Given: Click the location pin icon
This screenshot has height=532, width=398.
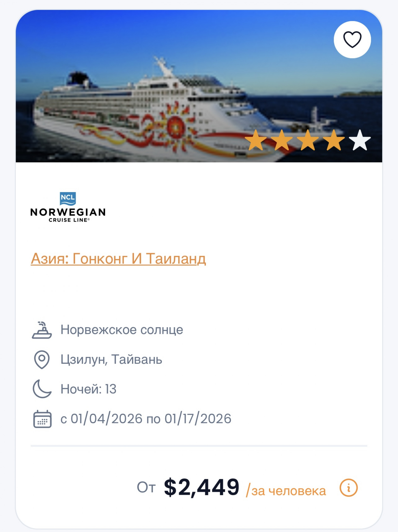Looking at the screenshot, I should point(42,360).
